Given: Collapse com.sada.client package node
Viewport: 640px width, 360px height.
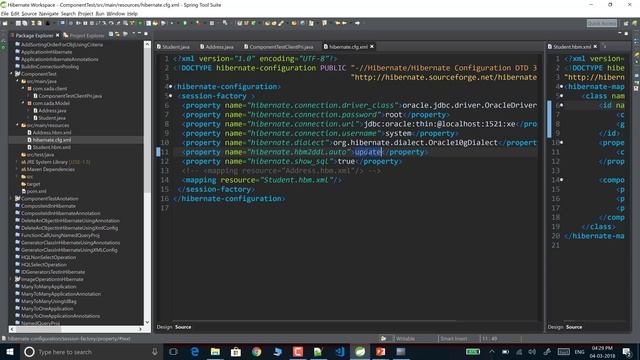Looking at the screenshot, I should 23,89.
